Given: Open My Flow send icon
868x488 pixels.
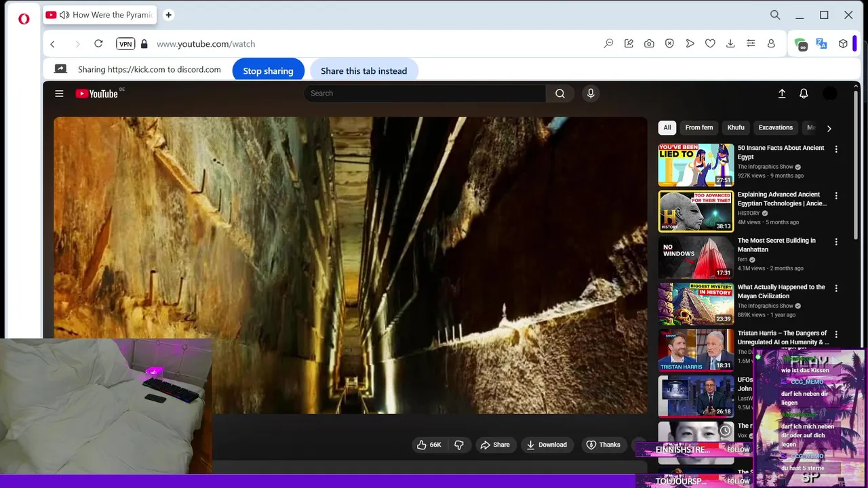Looking at the screenshot, I should [x=690, y=43].
